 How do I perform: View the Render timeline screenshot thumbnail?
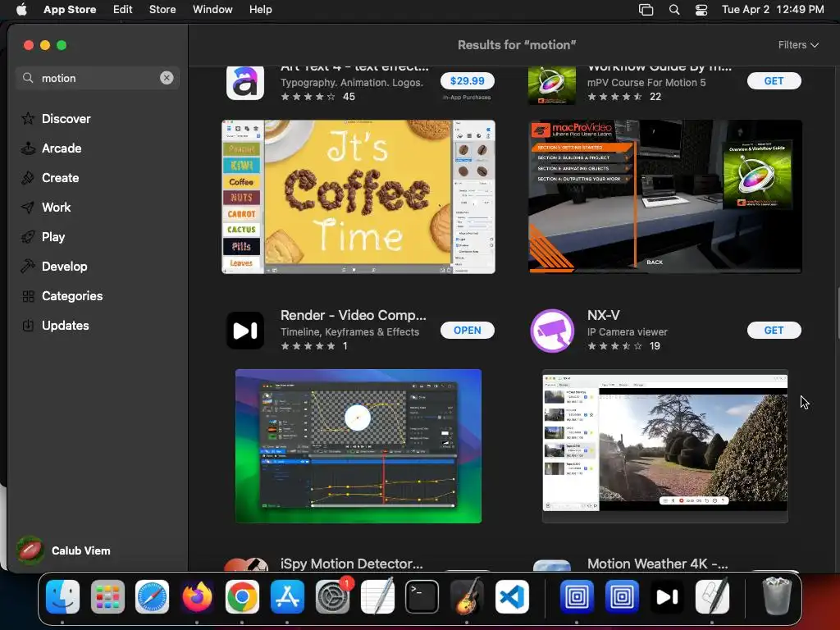(358, 446)
